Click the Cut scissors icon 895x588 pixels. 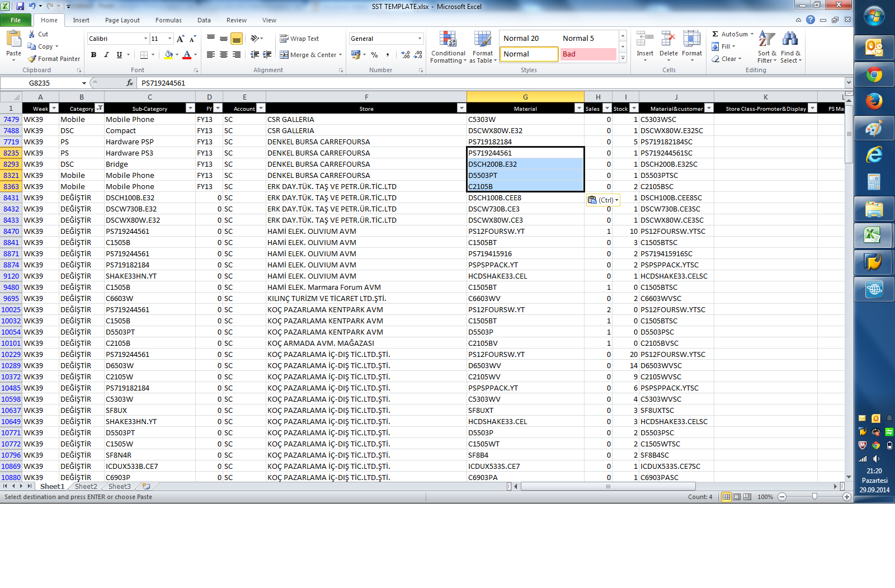pos(32,34)
